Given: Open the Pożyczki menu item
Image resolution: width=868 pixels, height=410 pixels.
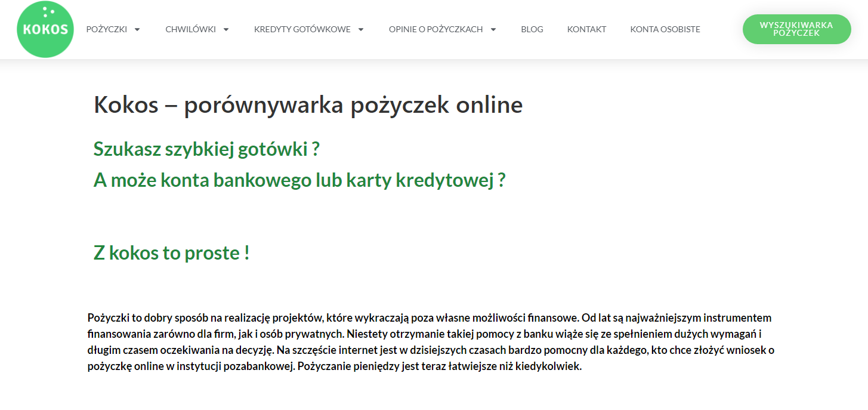Looking at the screenshot, I should pyautogui.click(x=107, y=29).
